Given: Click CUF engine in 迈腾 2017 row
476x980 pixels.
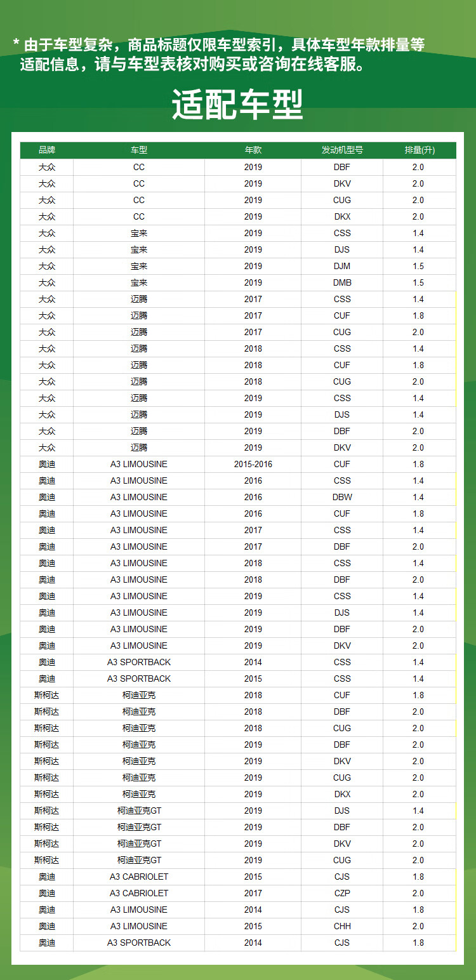Looking at the screenshot, I should click(342, 315).
